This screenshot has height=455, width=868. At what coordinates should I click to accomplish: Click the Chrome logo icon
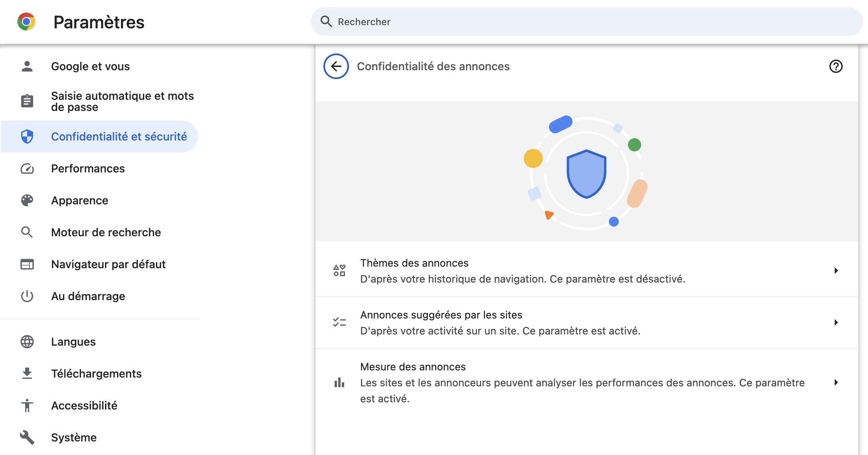(x=26, y=22)
